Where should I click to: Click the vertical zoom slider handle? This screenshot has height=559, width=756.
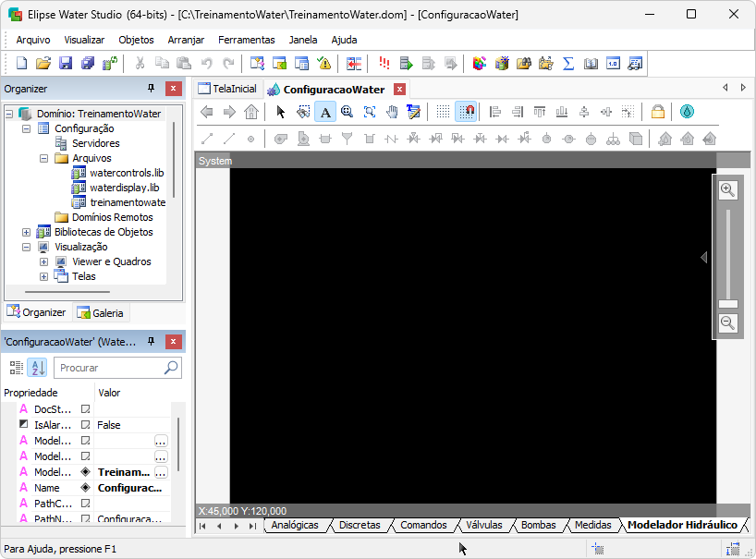point(728,304)
